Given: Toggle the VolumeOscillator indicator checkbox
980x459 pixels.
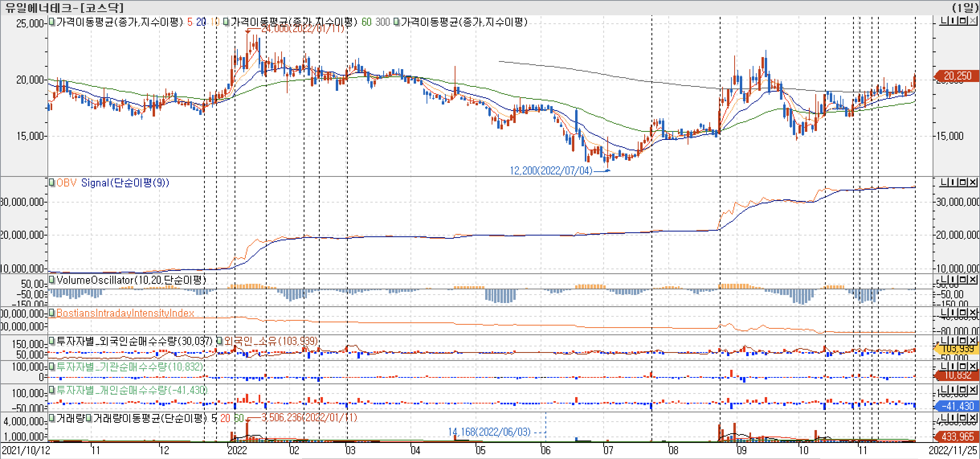Looking at the screenshot, I should 52,279.
